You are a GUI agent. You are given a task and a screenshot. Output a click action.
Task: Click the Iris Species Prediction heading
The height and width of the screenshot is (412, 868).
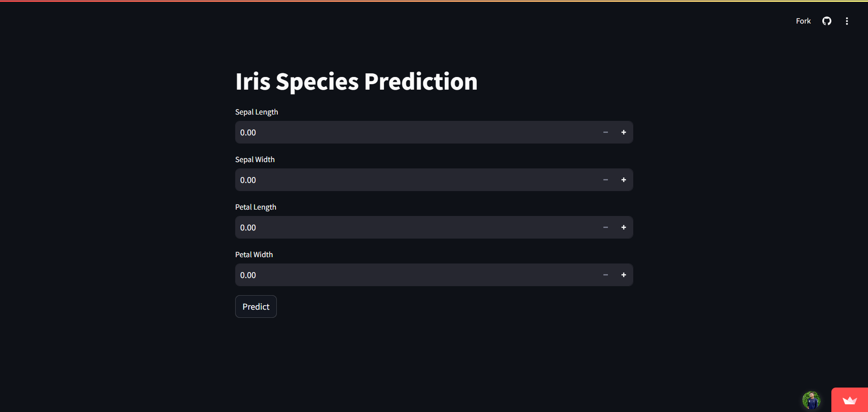point(356,82)
